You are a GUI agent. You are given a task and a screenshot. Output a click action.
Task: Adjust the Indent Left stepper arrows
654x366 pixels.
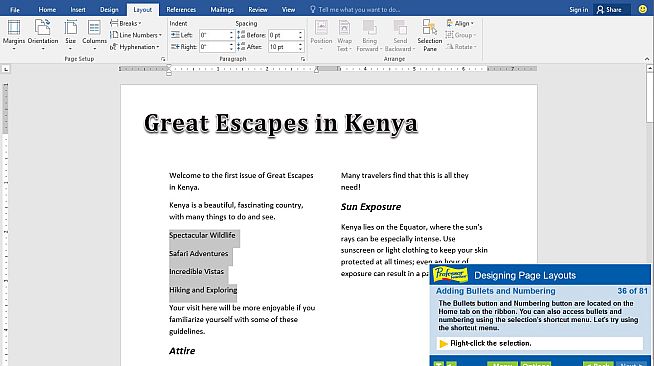tap(231, 35)
